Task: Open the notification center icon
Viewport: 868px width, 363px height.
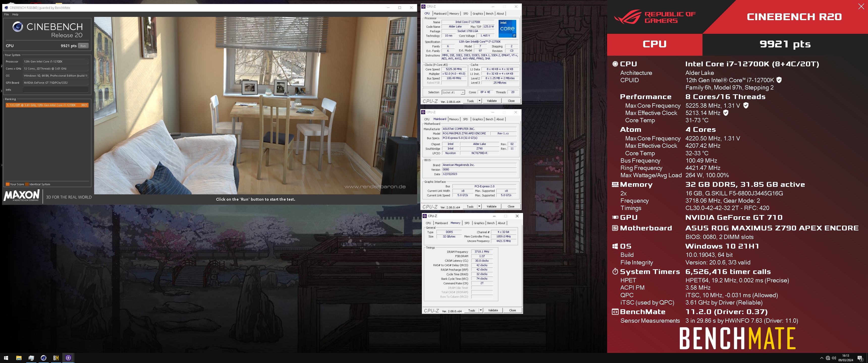Action: point(860,358)
